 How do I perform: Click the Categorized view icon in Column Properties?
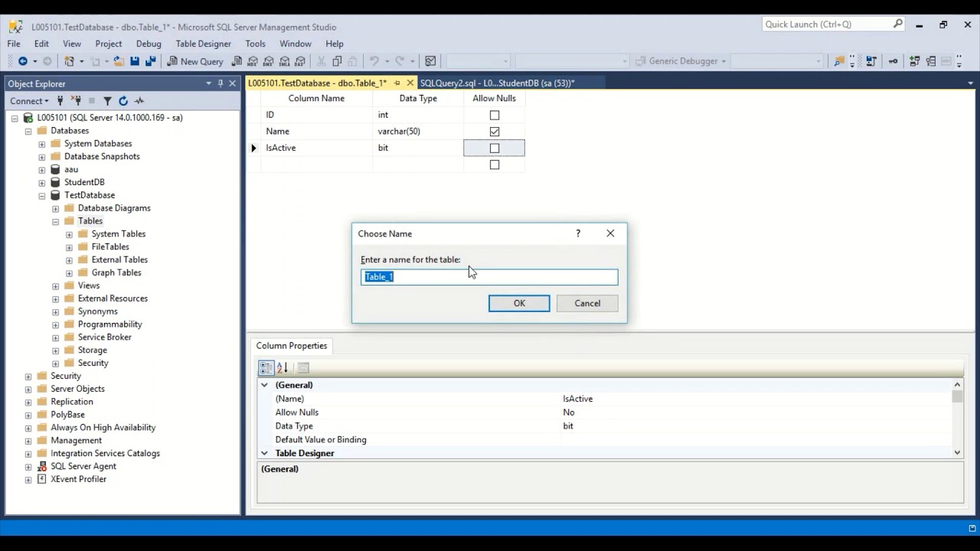[x=266, y=368]
